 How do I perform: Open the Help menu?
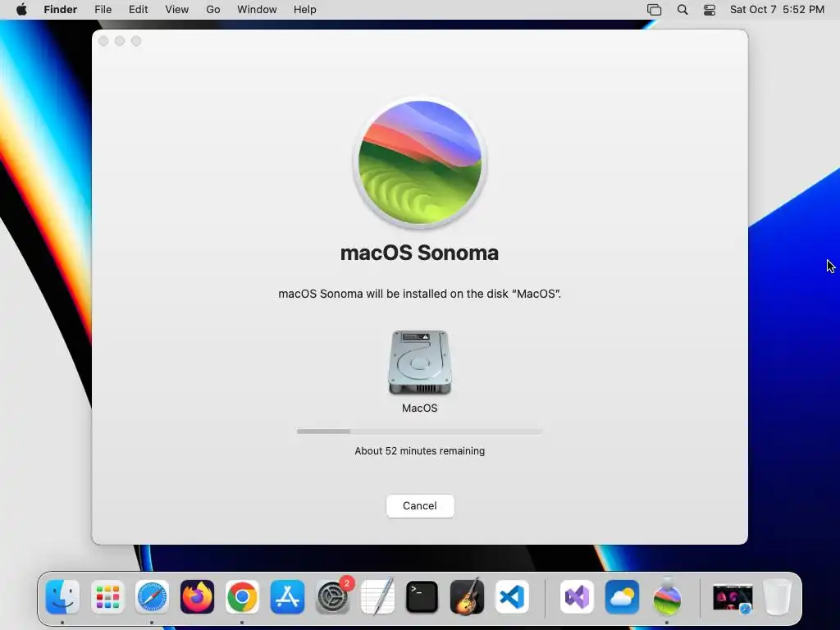tap(305, 10)
